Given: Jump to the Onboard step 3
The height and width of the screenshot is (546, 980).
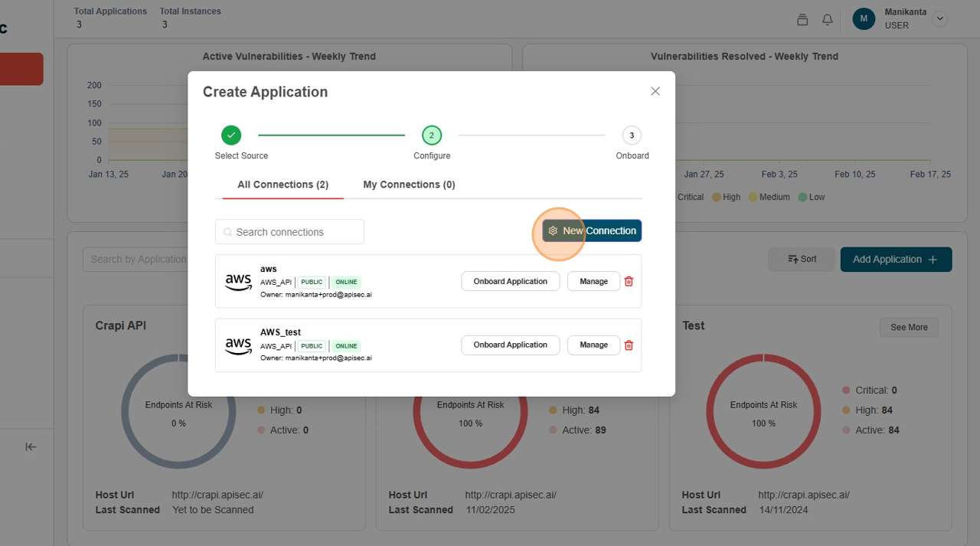Looking at the screenshot, I should tap(631, 136).
